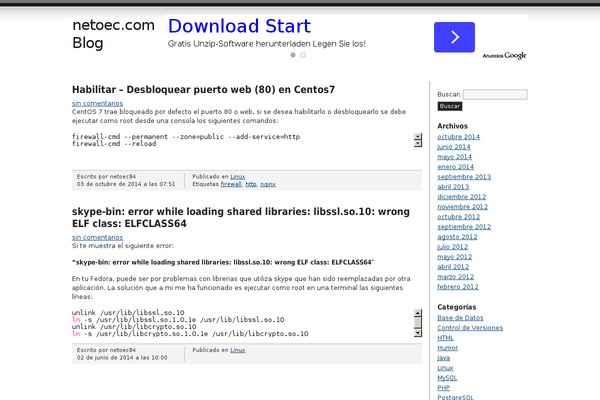Open the septiembre 2013 archive
Viewport: 600px width, 400px height.
pos(464,176)
